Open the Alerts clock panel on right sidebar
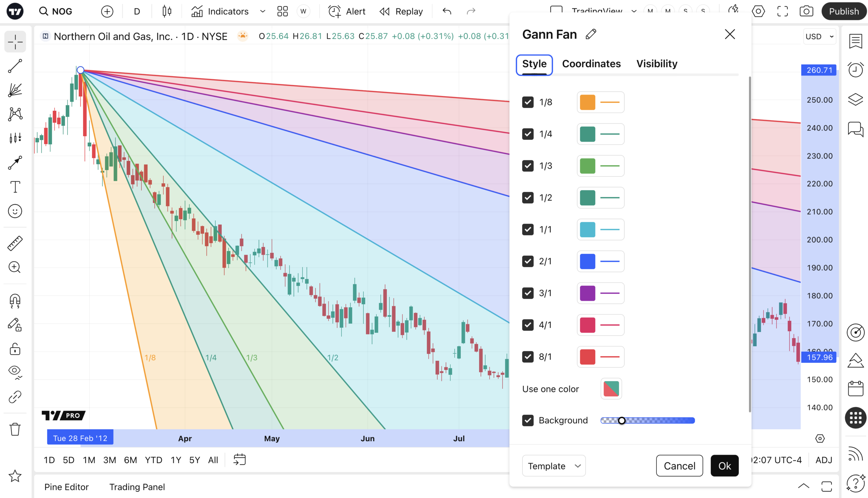The height and width of the screenshot is (498, 868). tap(855, 69)
